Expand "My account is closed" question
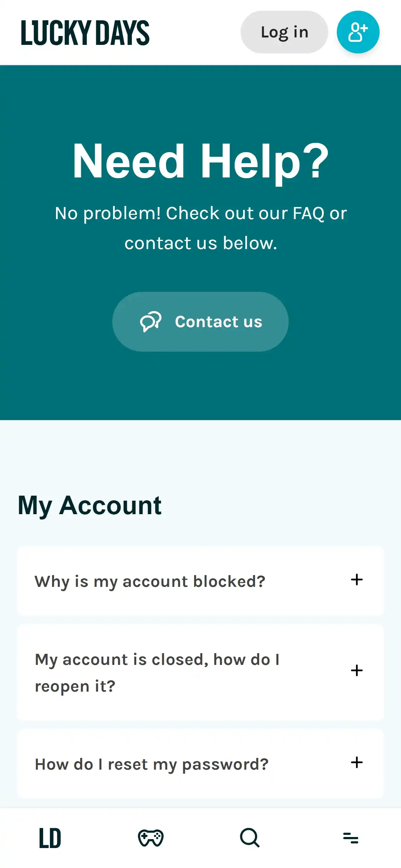This screenshot has width=401, height=868. coord(157,672)
